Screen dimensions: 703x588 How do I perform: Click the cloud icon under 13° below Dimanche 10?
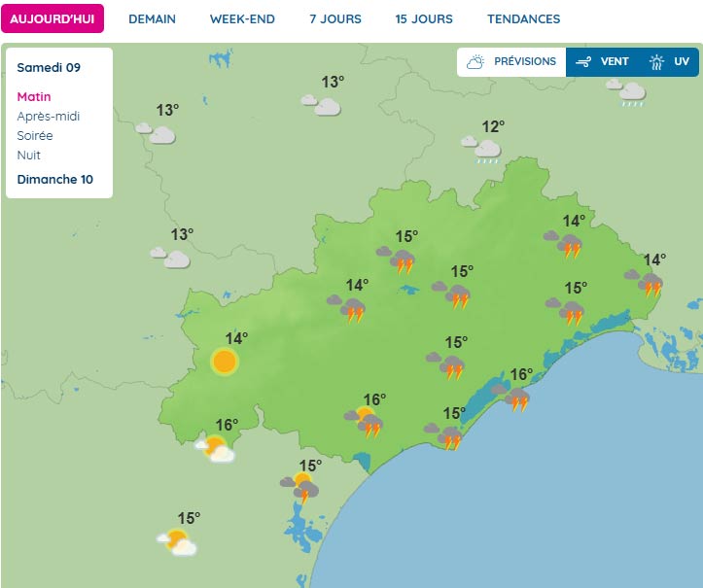tap(170, 258)
